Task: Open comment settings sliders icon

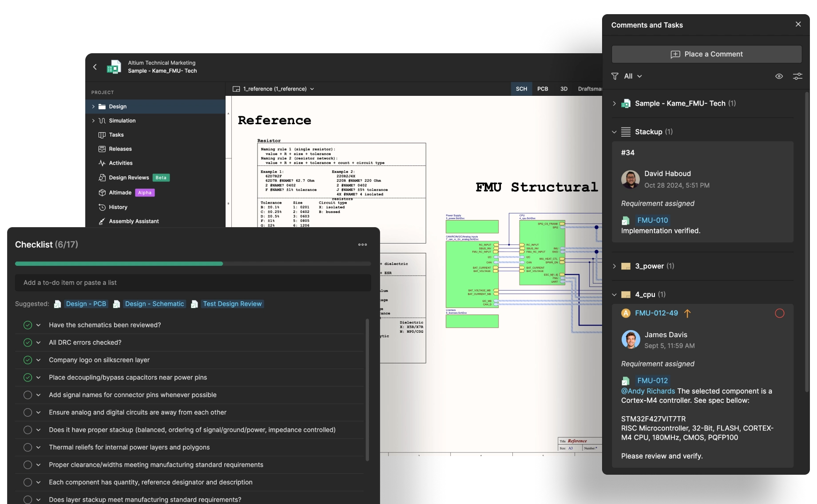Action: click(797, 76)
